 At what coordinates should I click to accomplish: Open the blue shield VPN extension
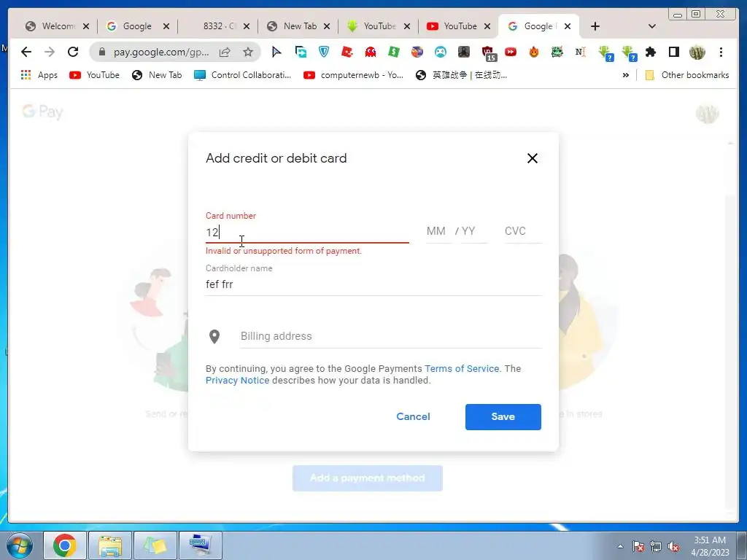coord(323,52)
